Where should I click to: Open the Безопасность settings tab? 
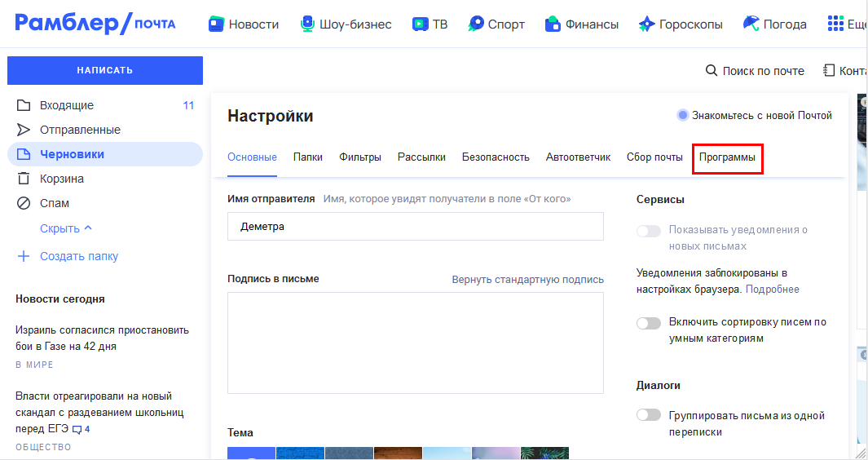(x=496, y=157)
